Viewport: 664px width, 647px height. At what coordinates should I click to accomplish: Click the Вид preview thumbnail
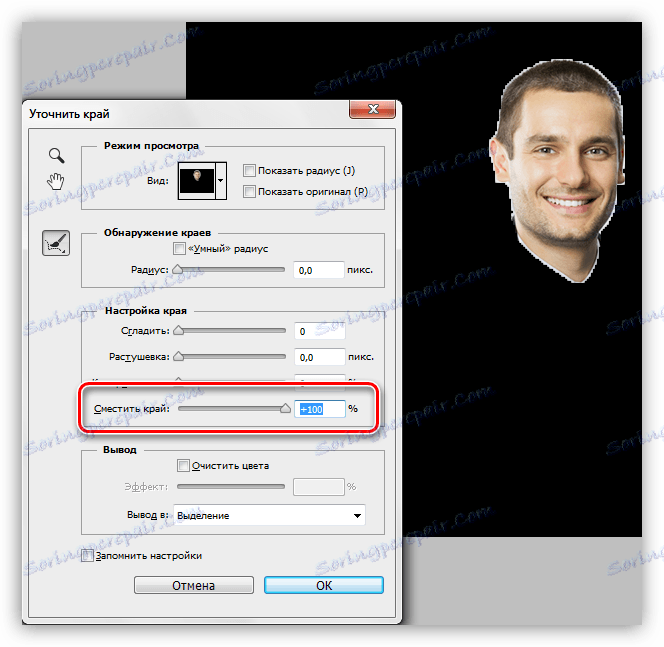pos(197,180)
